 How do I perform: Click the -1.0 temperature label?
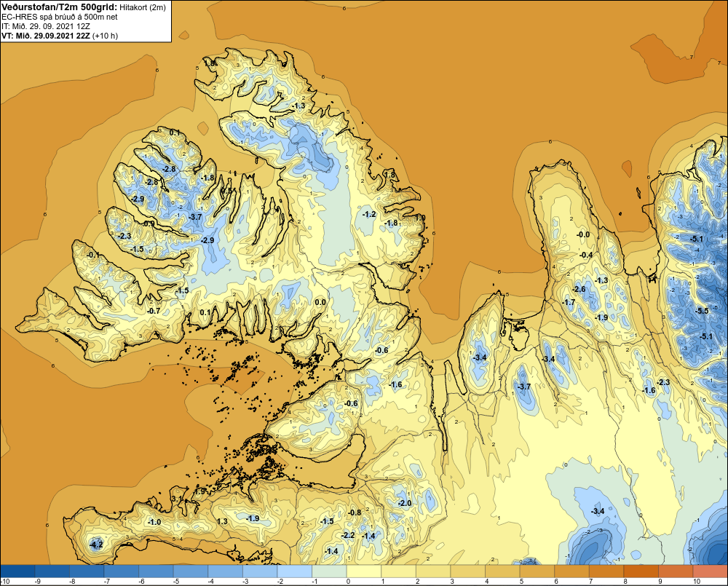[154, 522]
